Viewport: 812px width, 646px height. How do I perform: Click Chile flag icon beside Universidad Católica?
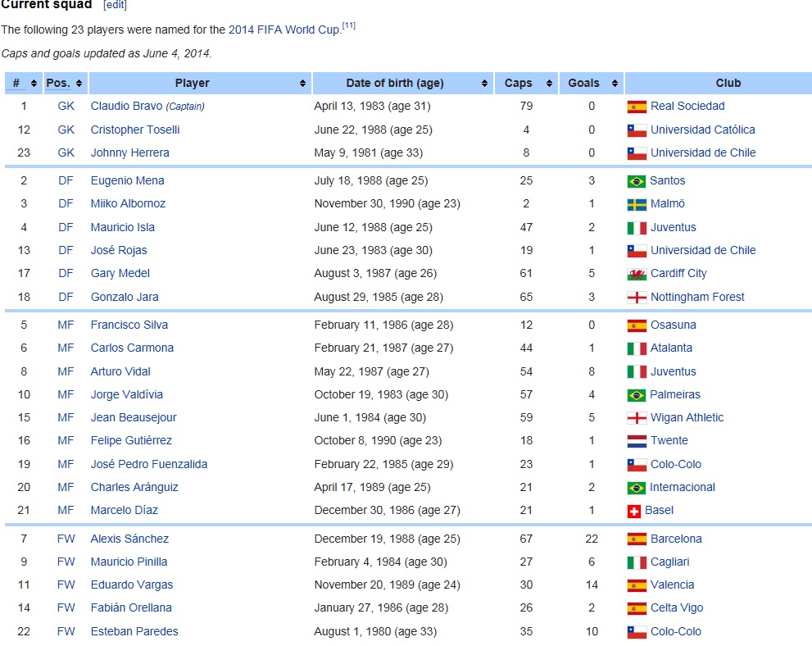[637, 130]
